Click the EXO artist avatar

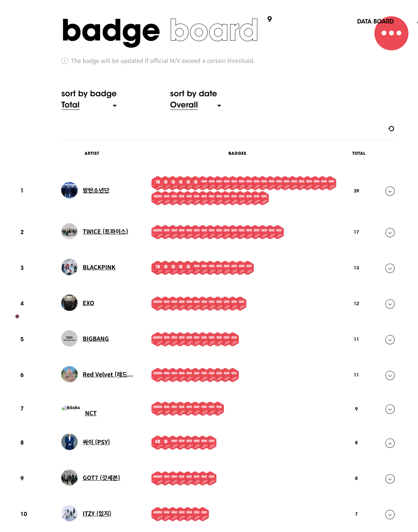69,303
